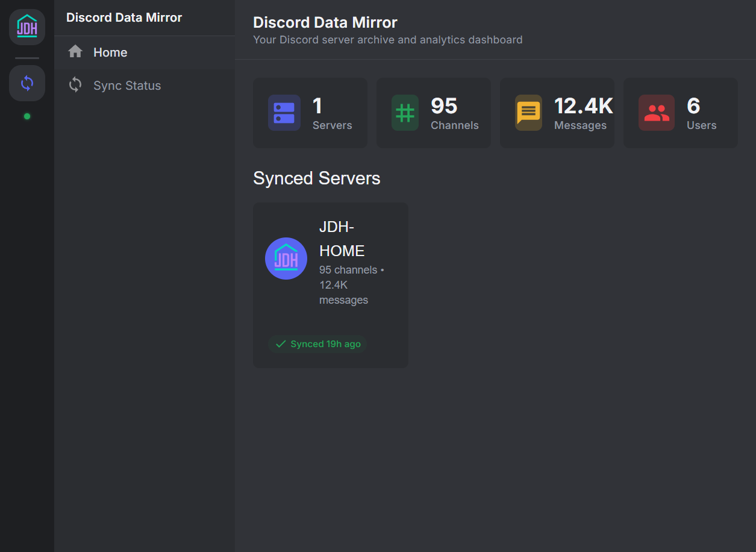Click the yellow Messages chat icon
This screenshot has height=552, width=756.
point(528,112)
